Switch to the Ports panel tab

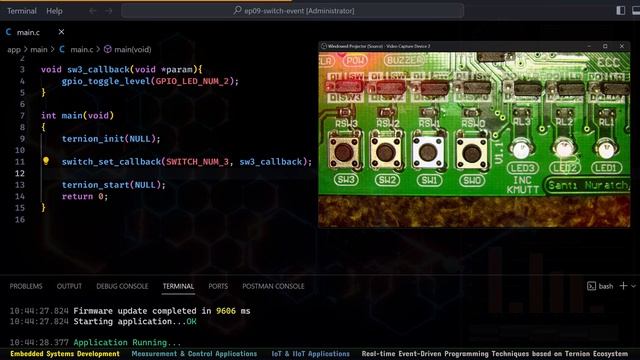[218, 287]
